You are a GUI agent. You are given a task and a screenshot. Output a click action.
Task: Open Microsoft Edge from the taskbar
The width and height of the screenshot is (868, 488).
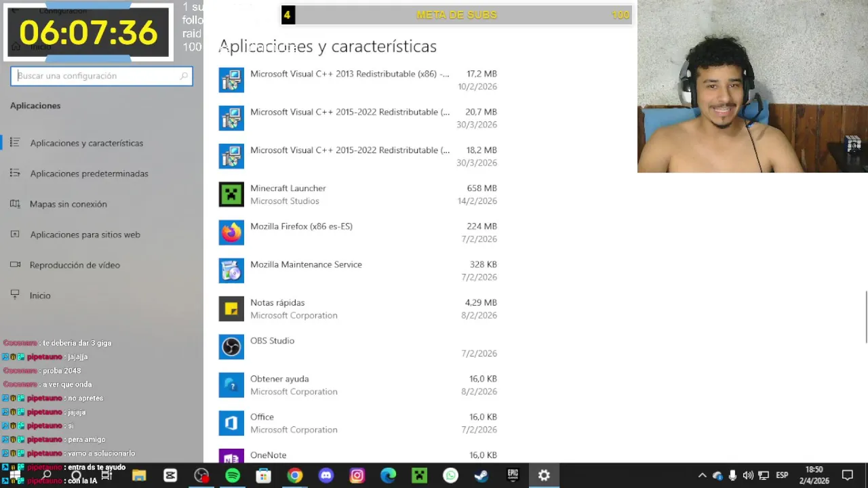389,476
